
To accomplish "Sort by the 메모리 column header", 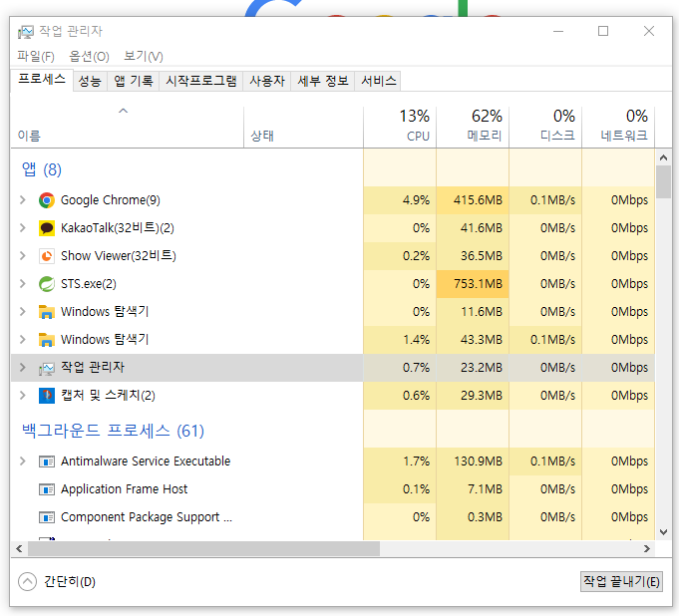I will 473,128.
